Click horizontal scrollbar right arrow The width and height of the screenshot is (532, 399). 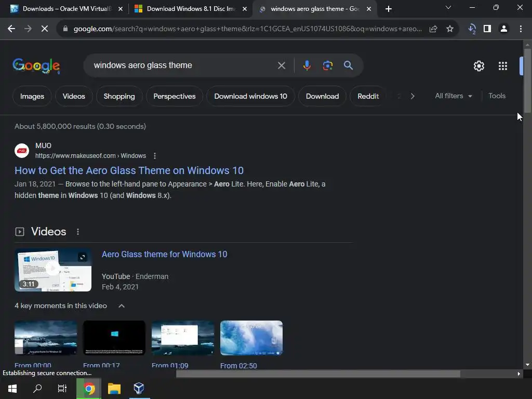coord(519,374)
